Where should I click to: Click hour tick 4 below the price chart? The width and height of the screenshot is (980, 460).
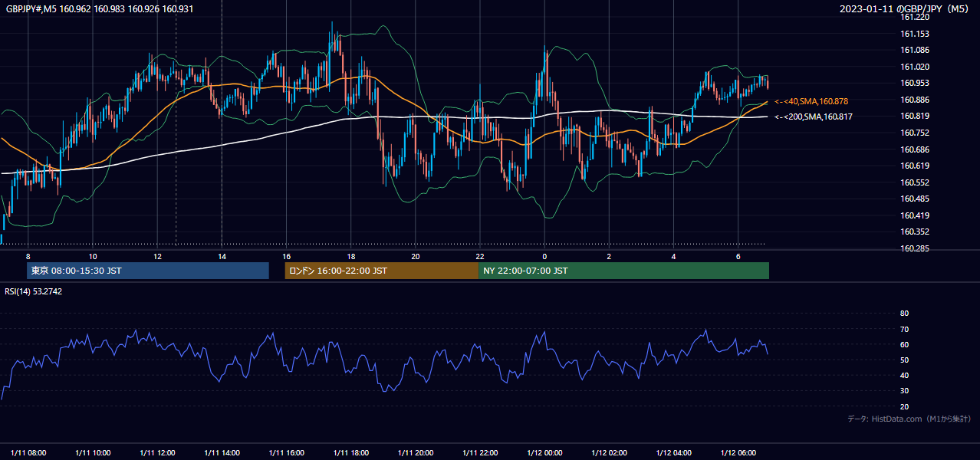673,256
